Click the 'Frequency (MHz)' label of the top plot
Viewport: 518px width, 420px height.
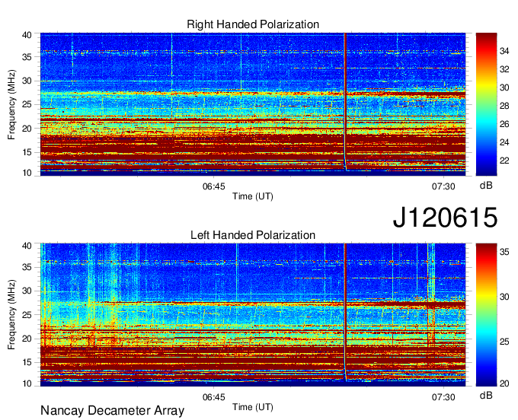coord(11,104)
